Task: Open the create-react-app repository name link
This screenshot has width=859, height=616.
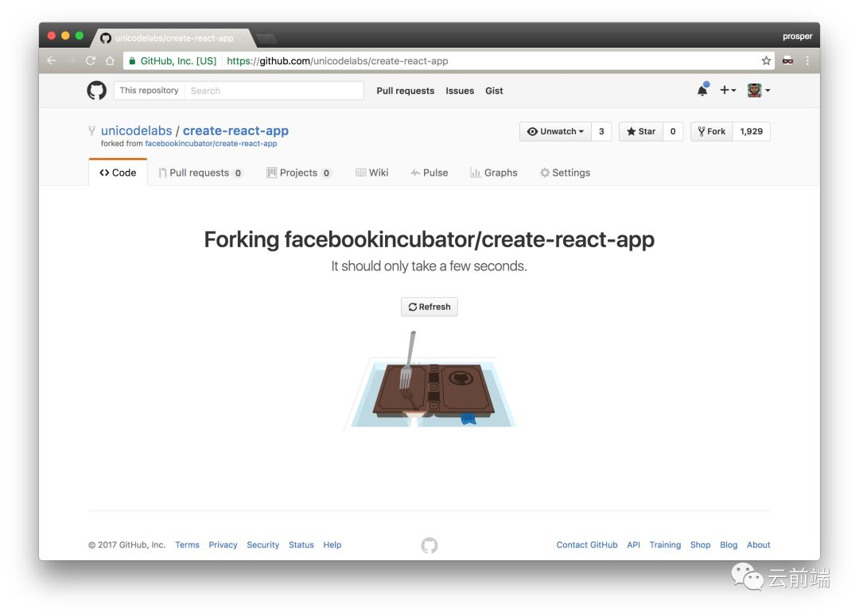Action: (235, 131)
